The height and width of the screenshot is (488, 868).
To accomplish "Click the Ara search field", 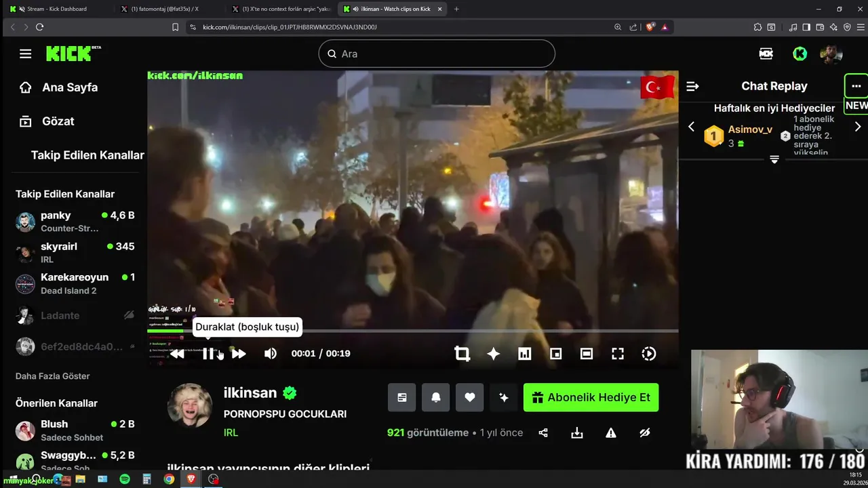I will coord(437,54).
